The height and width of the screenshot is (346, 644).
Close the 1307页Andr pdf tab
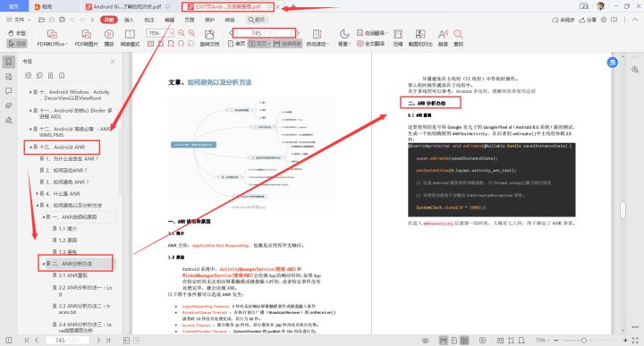coord(278,7)
